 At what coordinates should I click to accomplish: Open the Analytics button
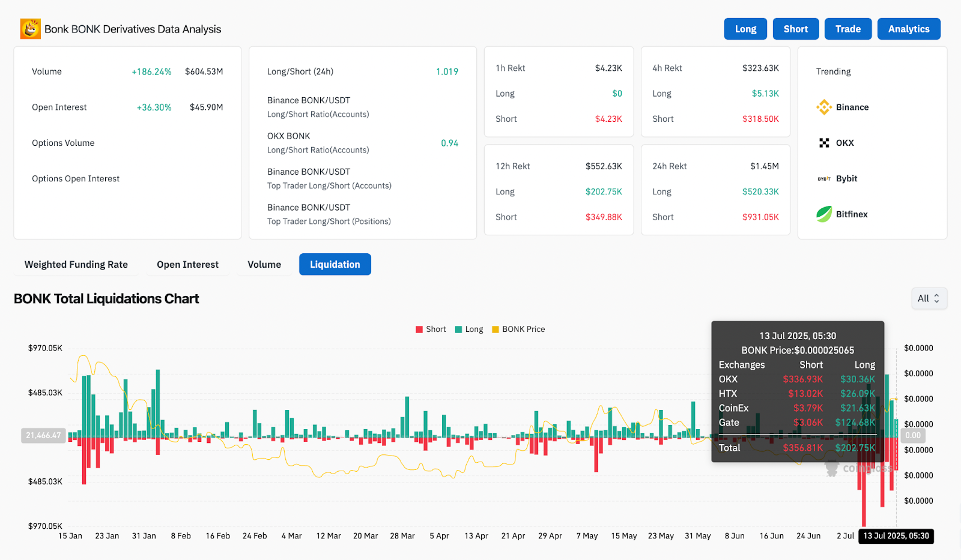908,29
